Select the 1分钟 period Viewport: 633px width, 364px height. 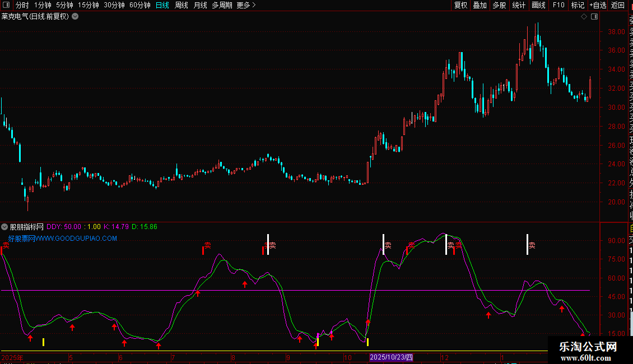(43, 5)
